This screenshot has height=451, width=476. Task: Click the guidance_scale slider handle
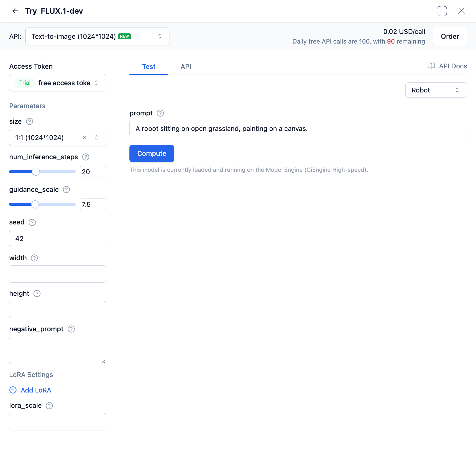coord(35,204)
